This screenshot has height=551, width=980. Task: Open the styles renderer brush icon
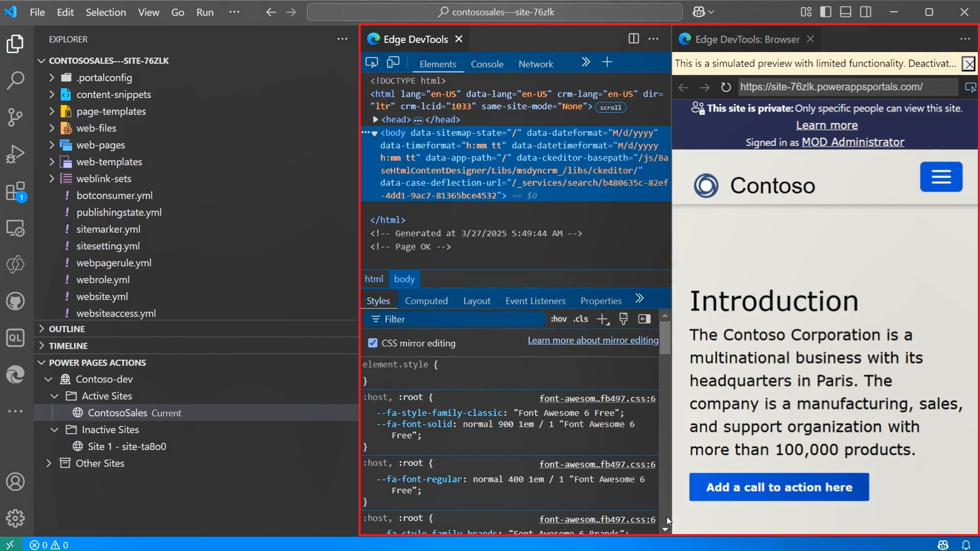(x=623, y=319)
